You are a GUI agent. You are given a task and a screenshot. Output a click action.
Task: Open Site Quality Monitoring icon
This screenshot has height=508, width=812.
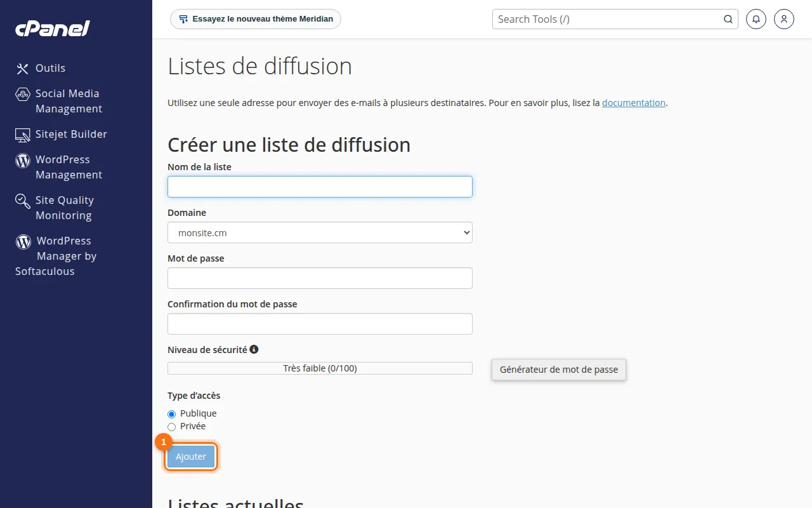click(23, 201)
